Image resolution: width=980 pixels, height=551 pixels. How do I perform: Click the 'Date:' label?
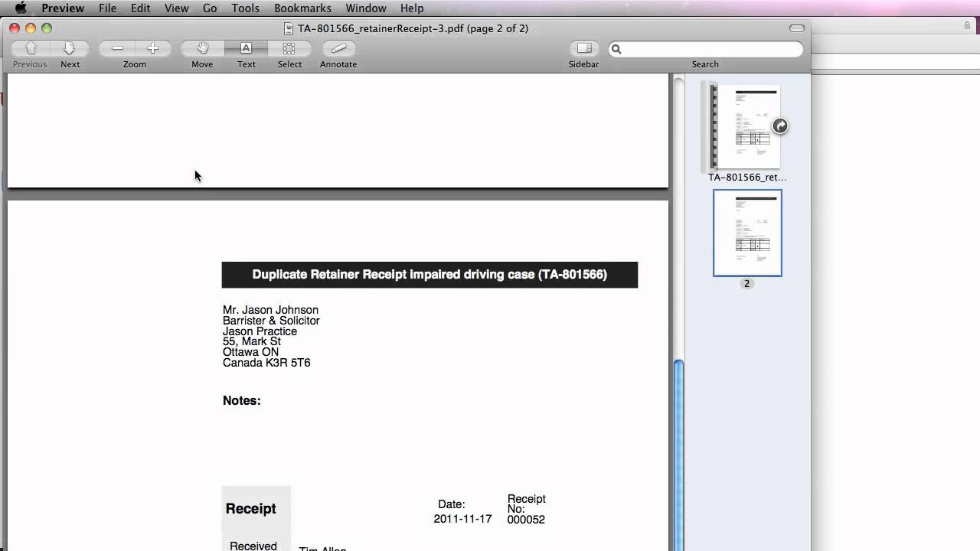(x=452, y=504)
